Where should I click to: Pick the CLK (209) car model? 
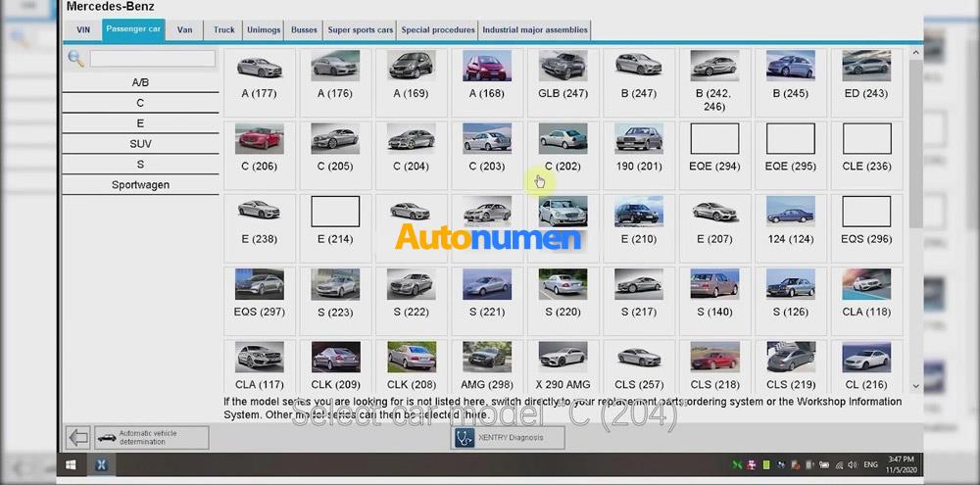tap(335, 365)
